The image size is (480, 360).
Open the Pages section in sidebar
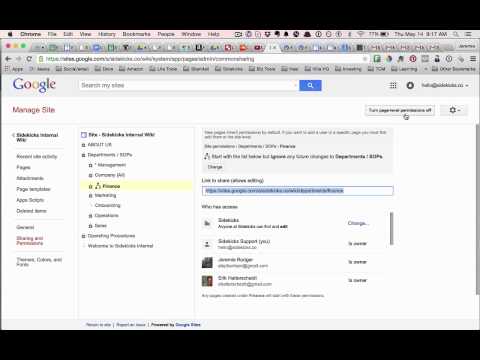23,167
